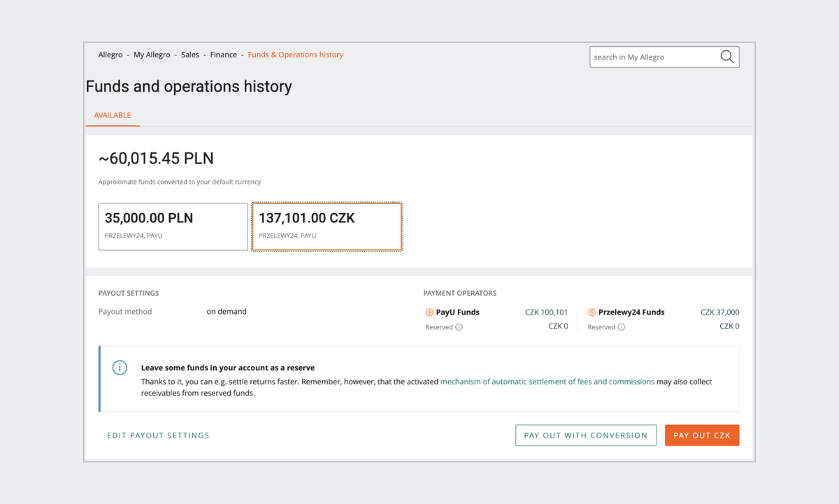Go to My Allegro breadcrumb
Viewport: 839px width, 504px height.
[x=152, y=55]
